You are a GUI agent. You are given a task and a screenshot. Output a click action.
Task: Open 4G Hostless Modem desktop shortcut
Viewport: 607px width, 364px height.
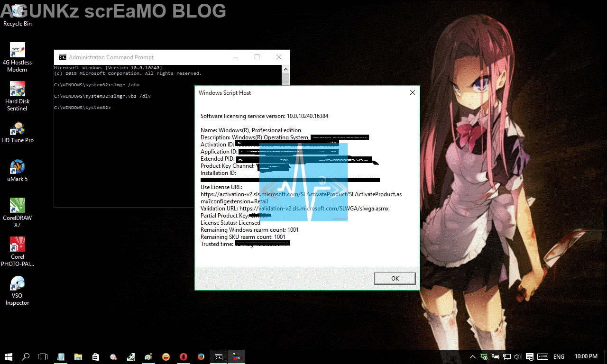[x=18, y=57]
